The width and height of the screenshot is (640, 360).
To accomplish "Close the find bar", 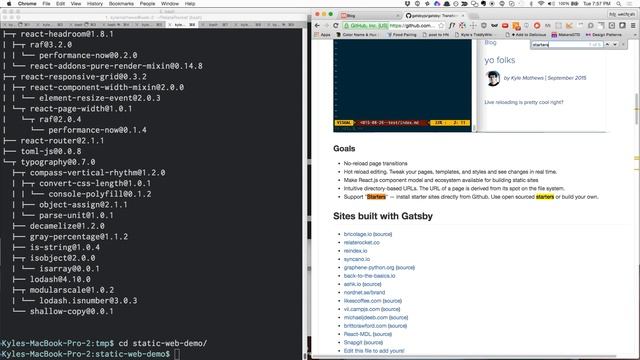I will (623, 44).
